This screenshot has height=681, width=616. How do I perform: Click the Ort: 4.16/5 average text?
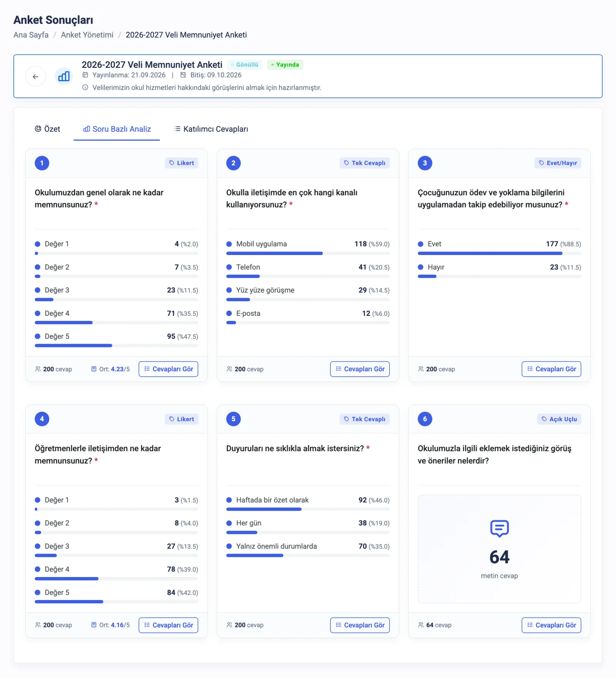110,625
